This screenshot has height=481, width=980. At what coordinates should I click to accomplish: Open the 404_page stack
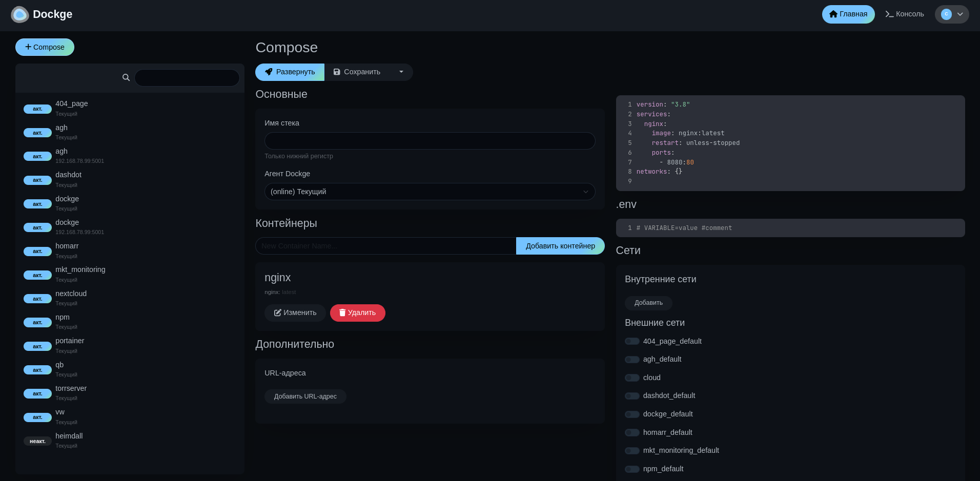pyautogui.click(x=130, y=109)
